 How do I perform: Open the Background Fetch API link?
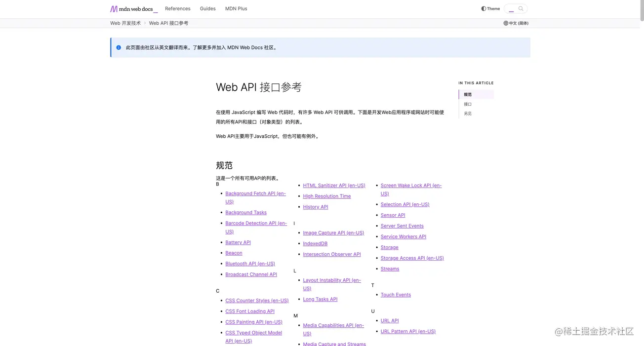[255, 197]
